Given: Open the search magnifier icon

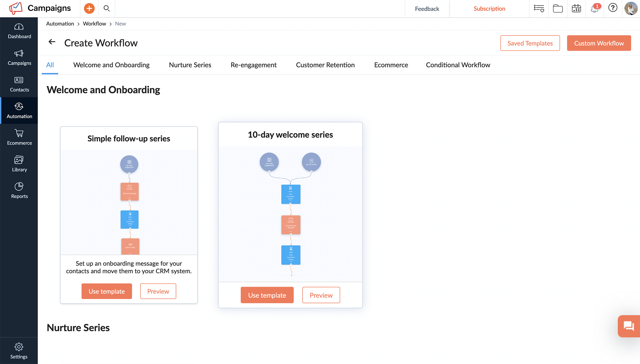Looking at the screenshot, I should [x=107, y=9].
